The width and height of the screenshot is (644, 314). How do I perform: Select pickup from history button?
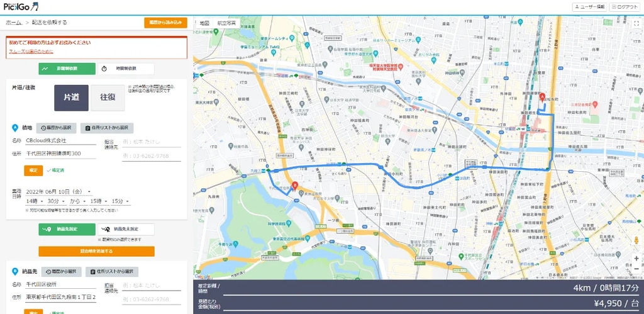pos(56,128)
